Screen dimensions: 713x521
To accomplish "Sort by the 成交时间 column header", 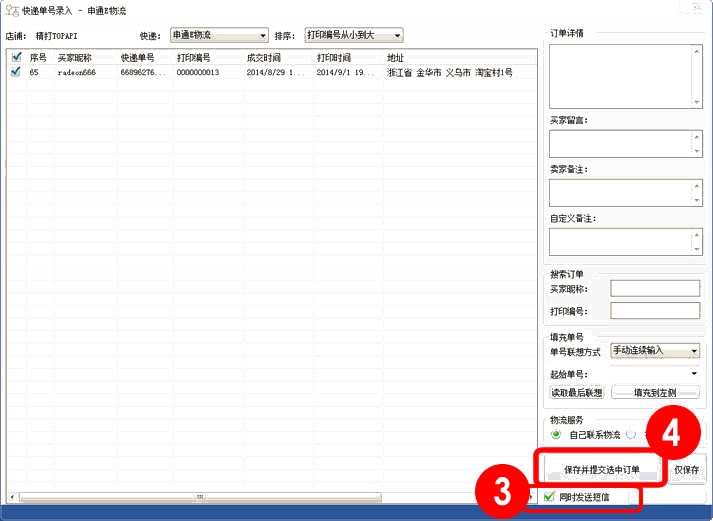I will (264, 58).
